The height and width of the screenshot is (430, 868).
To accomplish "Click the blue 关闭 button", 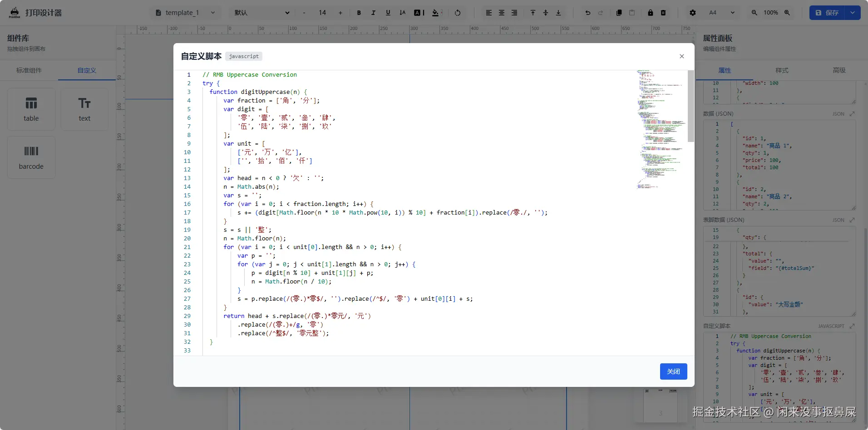I will 673,371.
